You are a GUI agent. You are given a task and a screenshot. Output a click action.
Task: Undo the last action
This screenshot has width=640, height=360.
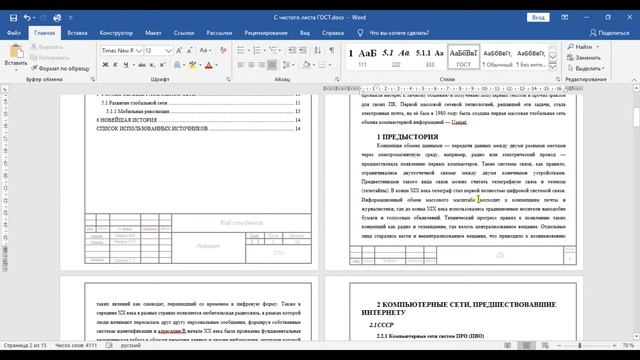pos(27,18)
